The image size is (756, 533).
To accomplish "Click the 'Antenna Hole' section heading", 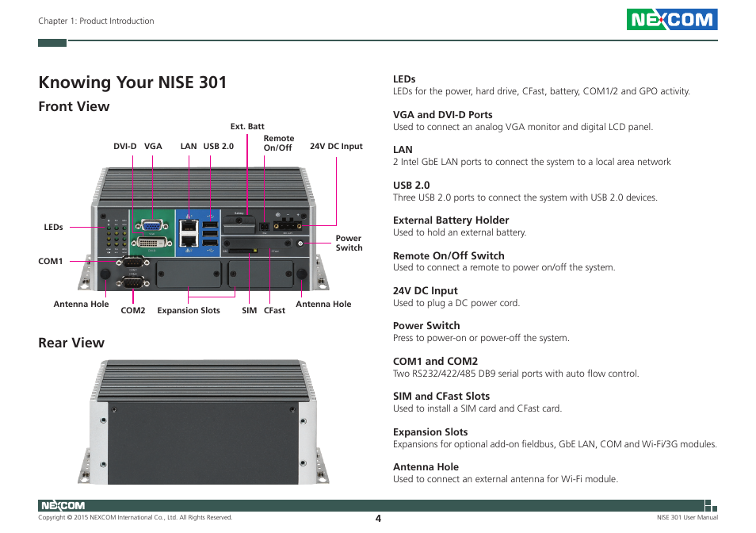I will (x=426, y=467).
